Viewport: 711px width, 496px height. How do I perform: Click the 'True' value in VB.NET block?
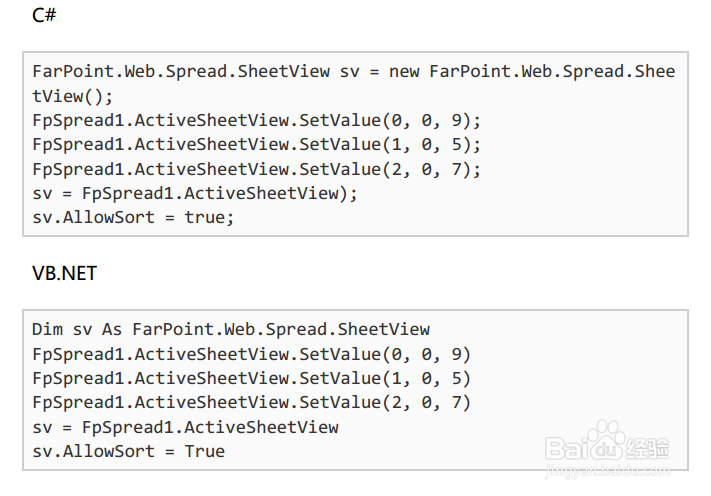(205, 452)
